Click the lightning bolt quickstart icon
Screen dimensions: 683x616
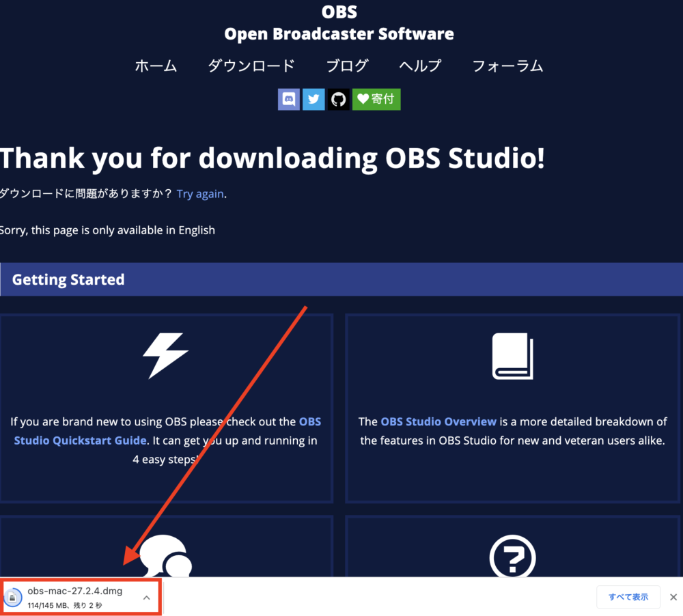click(166, 356)
